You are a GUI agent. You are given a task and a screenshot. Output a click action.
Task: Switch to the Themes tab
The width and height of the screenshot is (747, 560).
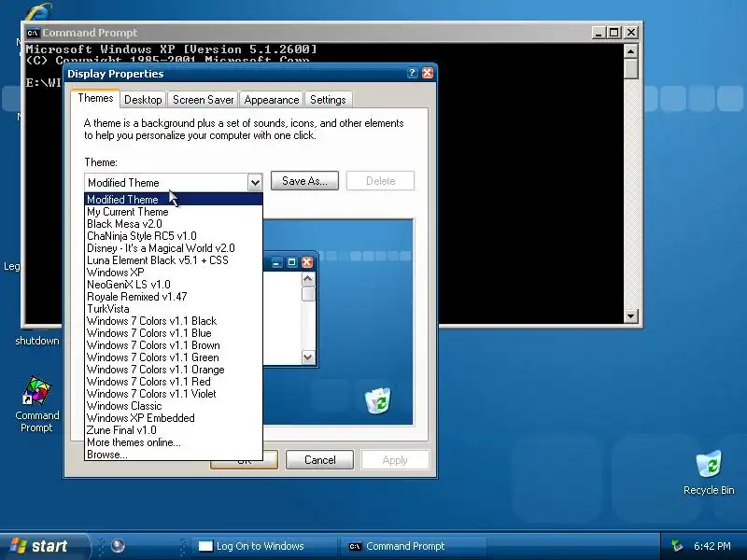tap(95, 98)
